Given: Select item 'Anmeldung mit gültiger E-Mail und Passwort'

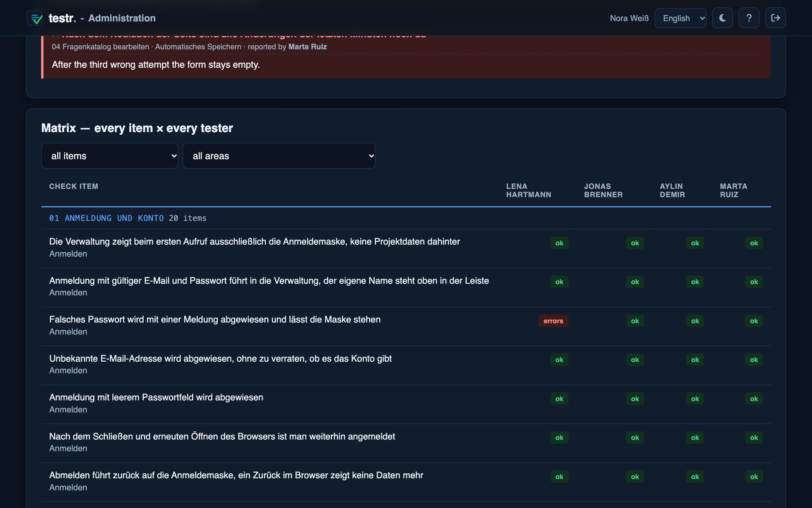Looking at the screenshot, I should coord(269,281).
